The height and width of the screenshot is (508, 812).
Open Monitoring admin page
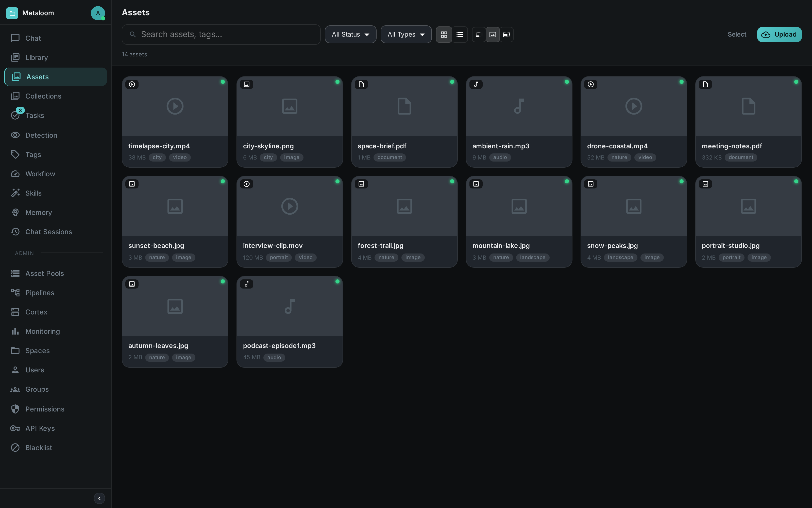(55, 331)
